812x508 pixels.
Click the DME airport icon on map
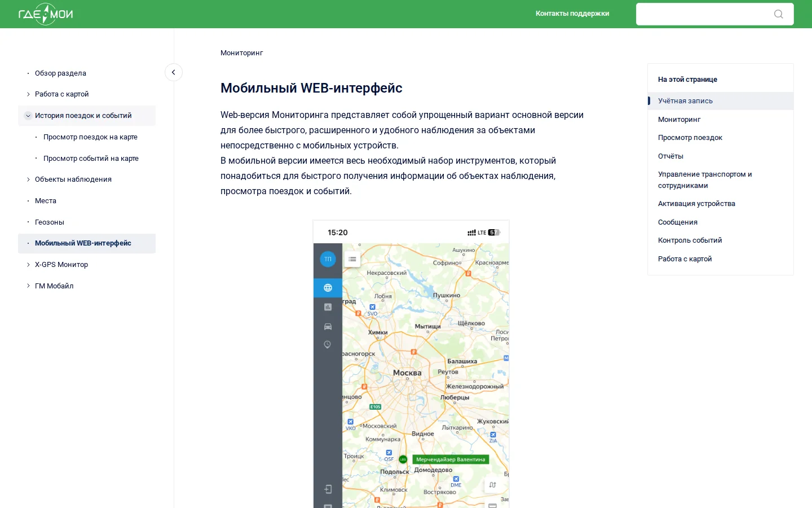coord(456,479)
